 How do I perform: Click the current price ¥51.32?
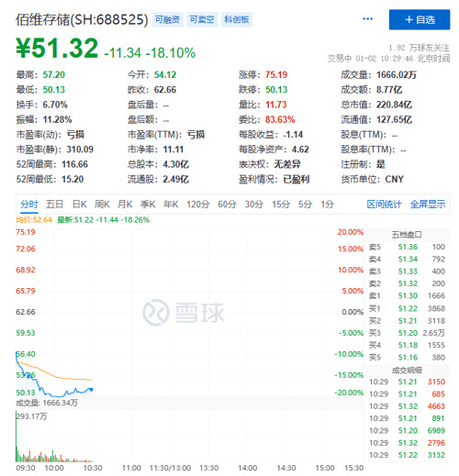(x=57, y=48)
